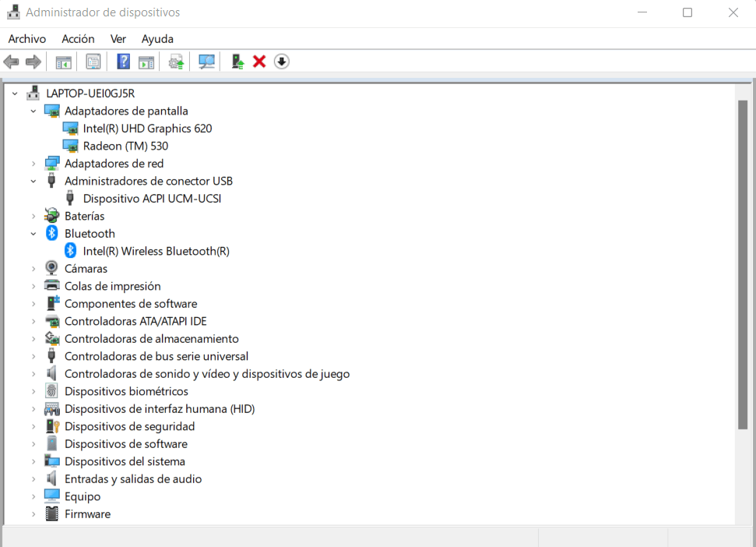The width and height of the screenshot is (756, 547).
Task: Toggle the console tree pane icon
Action: [x=63, y=62]
